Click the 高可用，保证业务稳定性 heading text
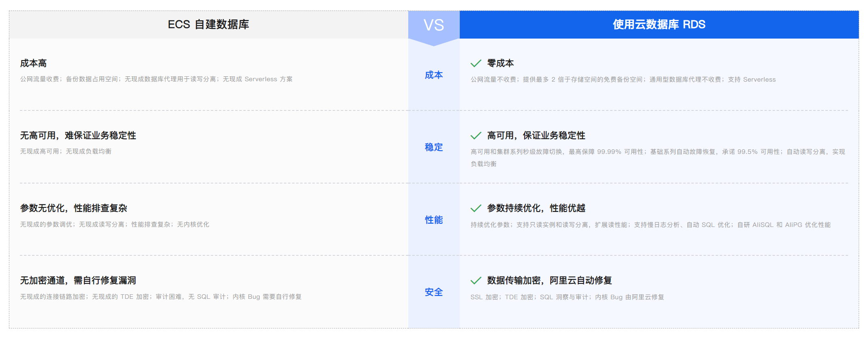Viewport: 868px width, 339px height. coord(536,136)
